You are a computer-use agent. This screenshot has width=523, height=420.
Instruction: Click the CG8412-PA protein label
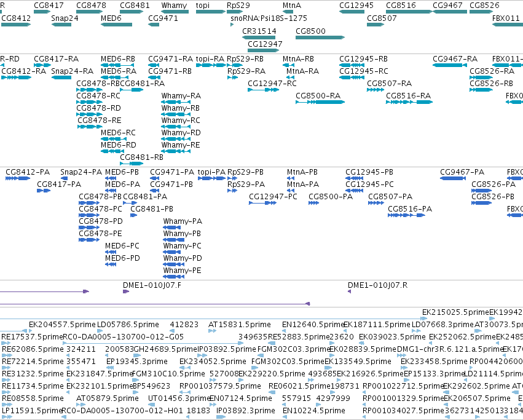click(28, 172)
